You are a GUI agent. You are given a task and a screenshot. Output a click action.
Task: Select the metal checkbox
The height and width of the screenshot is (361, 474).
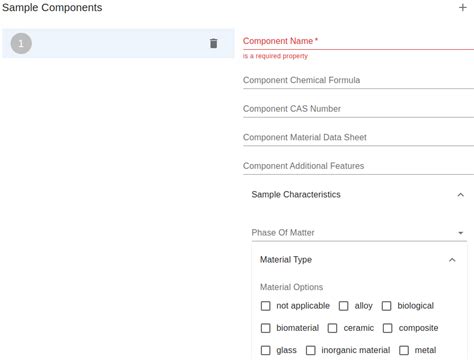coord(404,350)
